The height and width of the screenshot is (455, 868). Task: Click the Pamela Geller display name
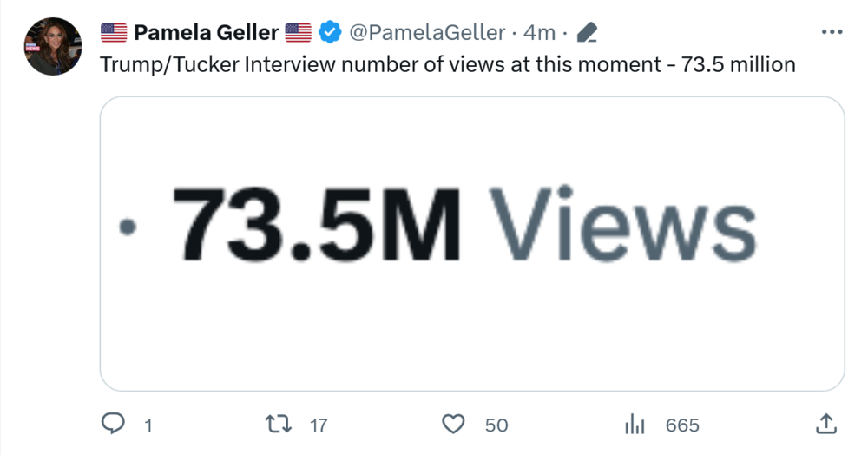[x=206, y=33]
